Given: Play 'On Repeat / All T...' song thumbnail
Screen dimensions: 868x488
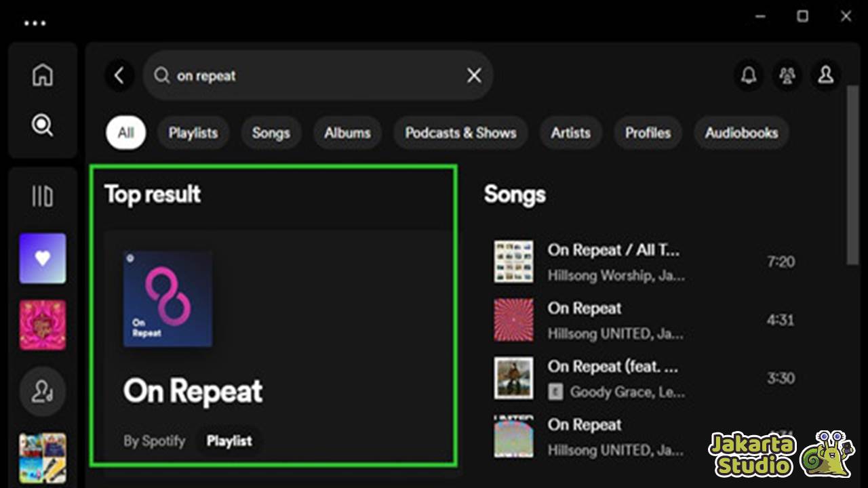Looking at the screenshot, I should pos(513,262).
